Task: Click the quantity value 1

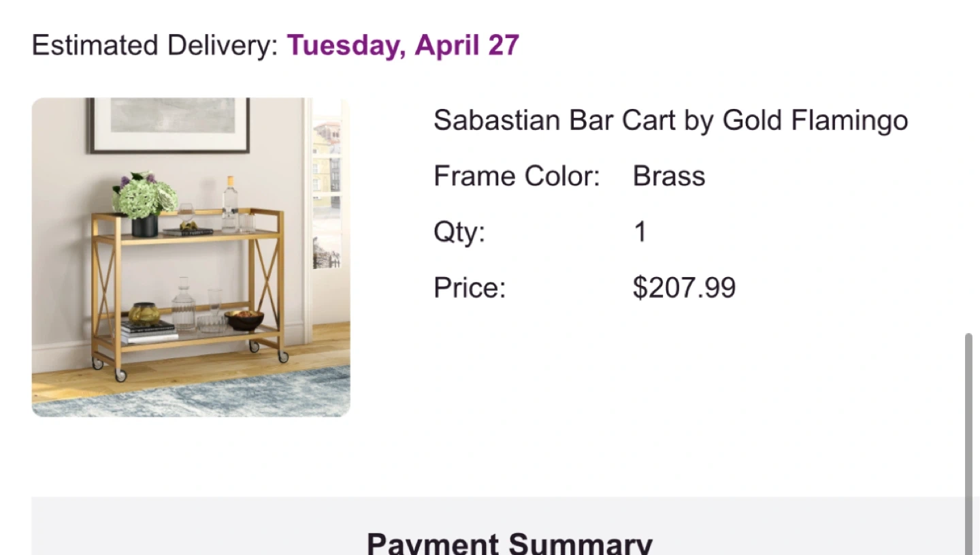Action: point(640,232)
